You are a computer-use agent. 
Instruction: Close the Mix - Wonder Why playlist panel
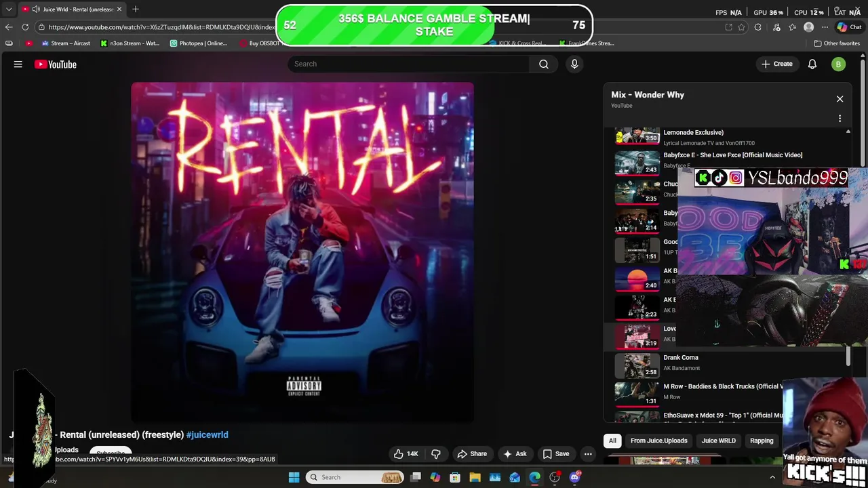[840, 99]
